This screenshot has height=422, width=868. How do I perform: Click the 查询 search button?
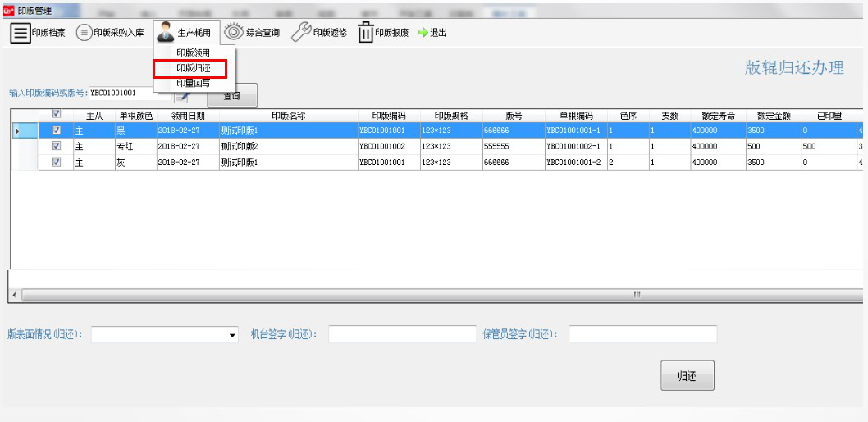tap(233, 96)
